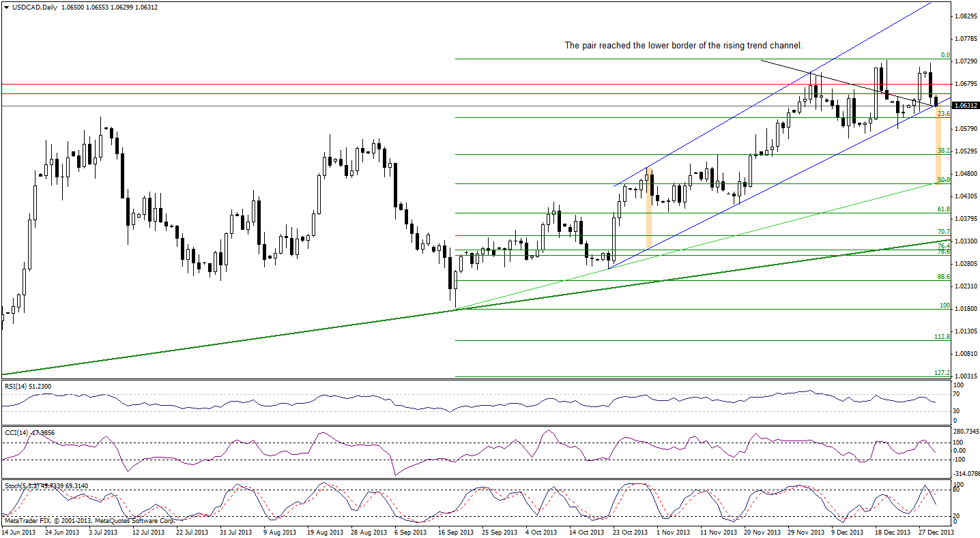The image size is (980, 538).
Task: Click price axis value 1.00315
Action: 966,376
